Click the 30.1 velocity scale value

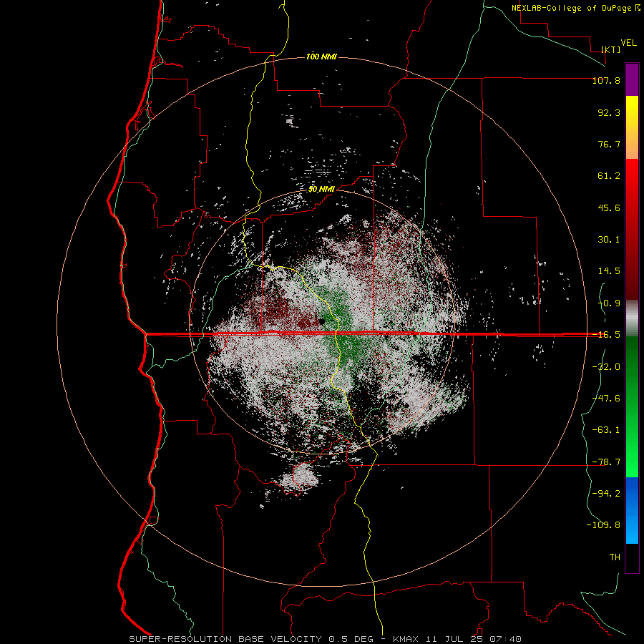point(609,240)
